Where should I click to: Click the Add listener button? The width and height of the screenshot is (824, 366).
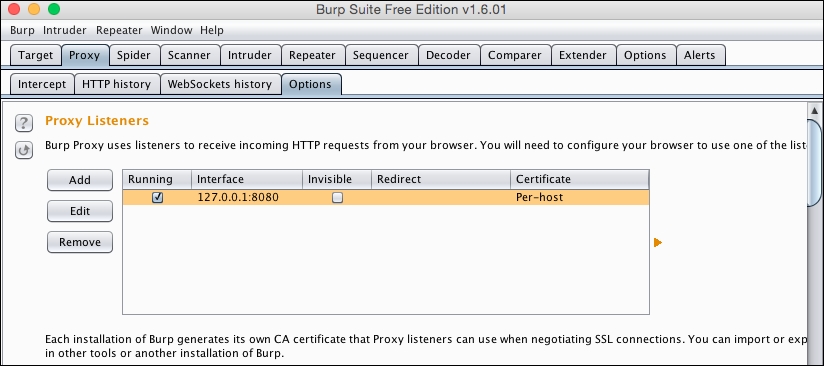click(x=80, y=180)
